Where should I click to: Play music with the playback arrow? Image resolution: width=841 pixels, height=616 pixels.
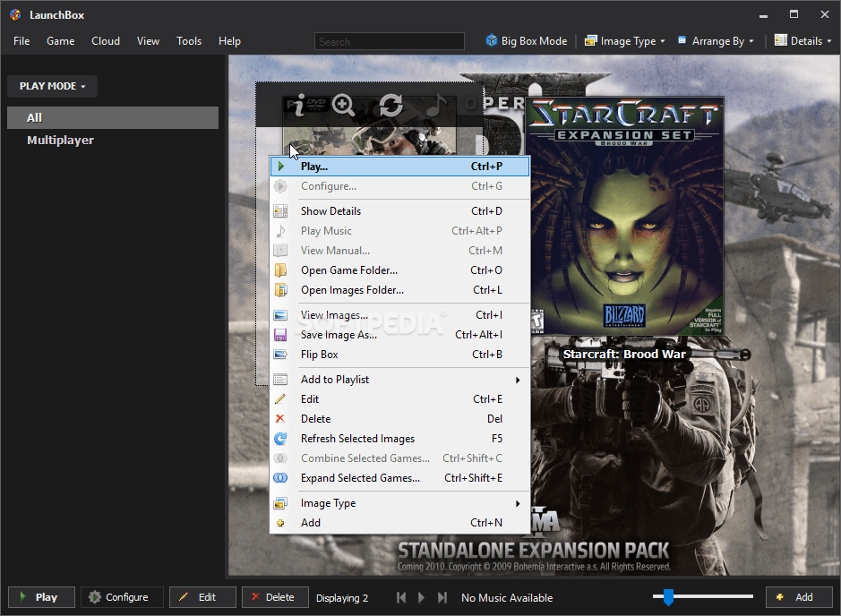(421, 597)
